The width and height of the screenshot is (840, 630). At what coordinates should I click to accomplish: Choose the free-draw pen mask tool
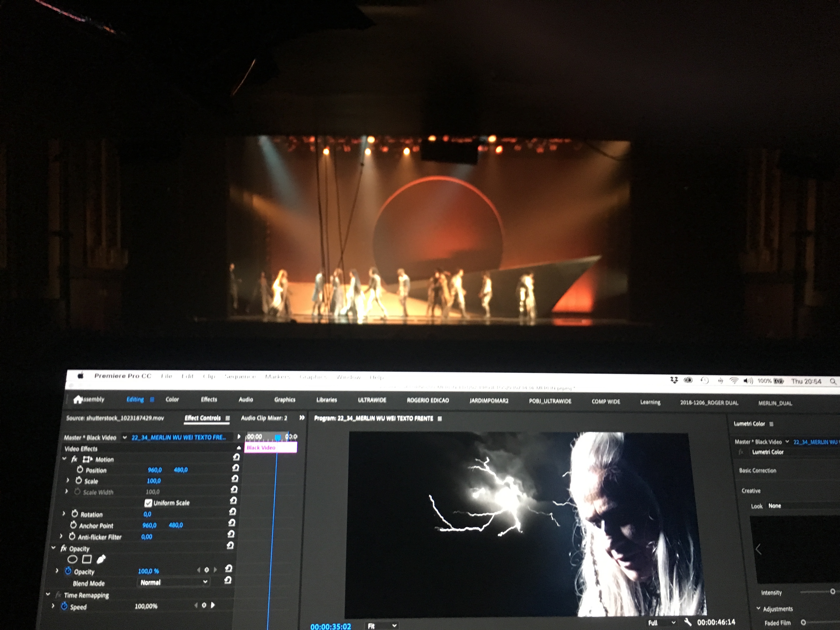coord(101,559)
